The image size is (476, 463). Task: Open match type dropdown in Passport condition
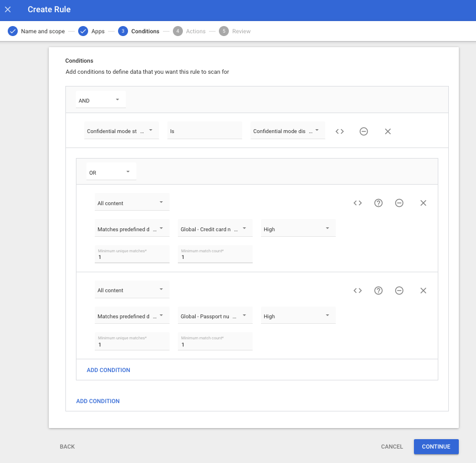click(132, 316)
